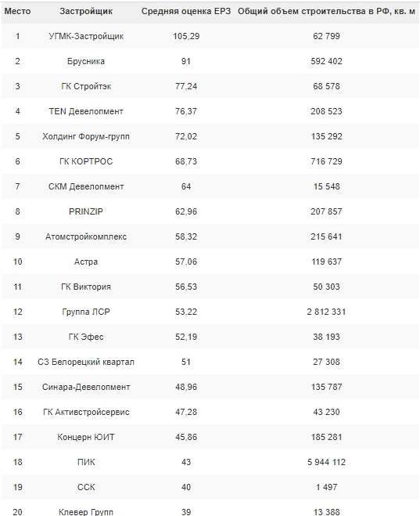Select Синара-Девелопмент in the list
Viewport: 420px width, 516px height.
click(x=86, y=387)
